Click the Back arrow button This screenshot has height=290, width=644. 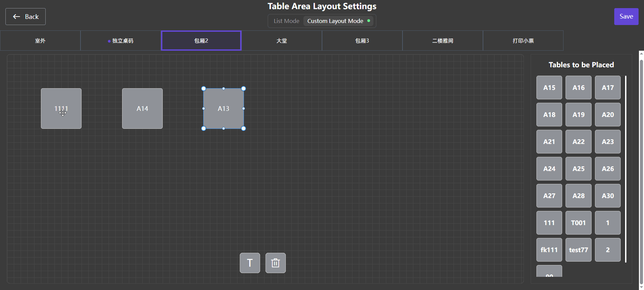coord(25,17)
